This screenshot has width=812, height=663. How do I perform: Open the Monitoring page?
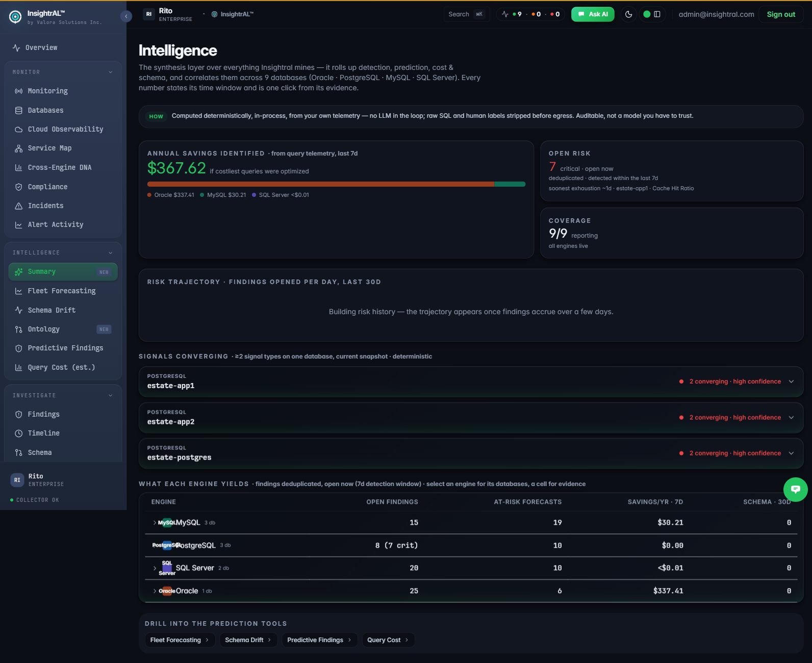click(63, 91)
